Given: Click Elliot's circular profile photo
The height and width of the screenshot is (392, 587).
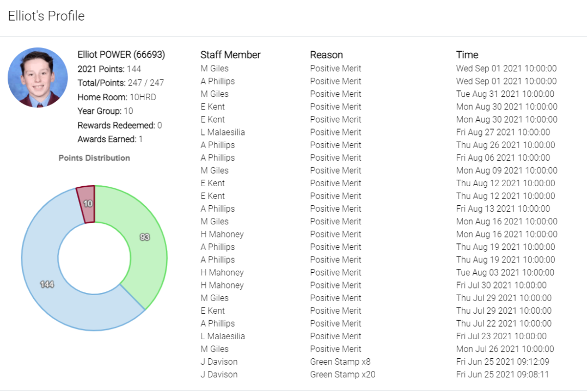Looking at the screenshot, I should click(38, 77).
